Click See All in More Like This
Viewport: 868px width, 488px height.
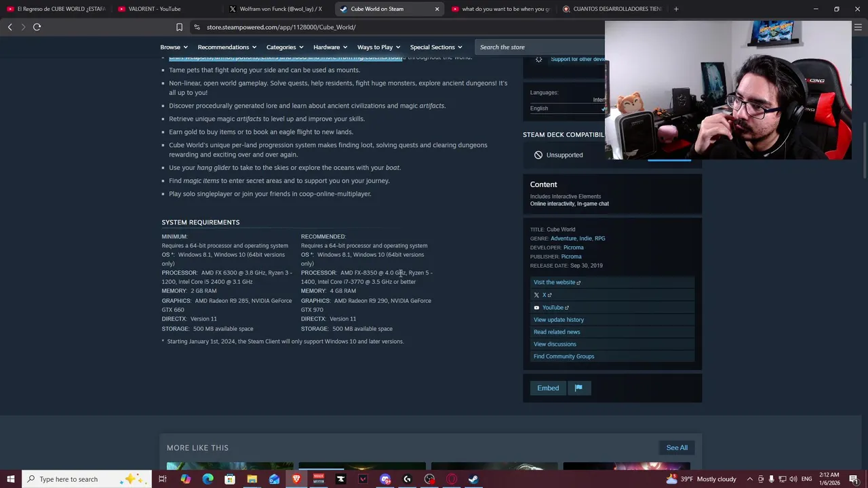point(677,447)
